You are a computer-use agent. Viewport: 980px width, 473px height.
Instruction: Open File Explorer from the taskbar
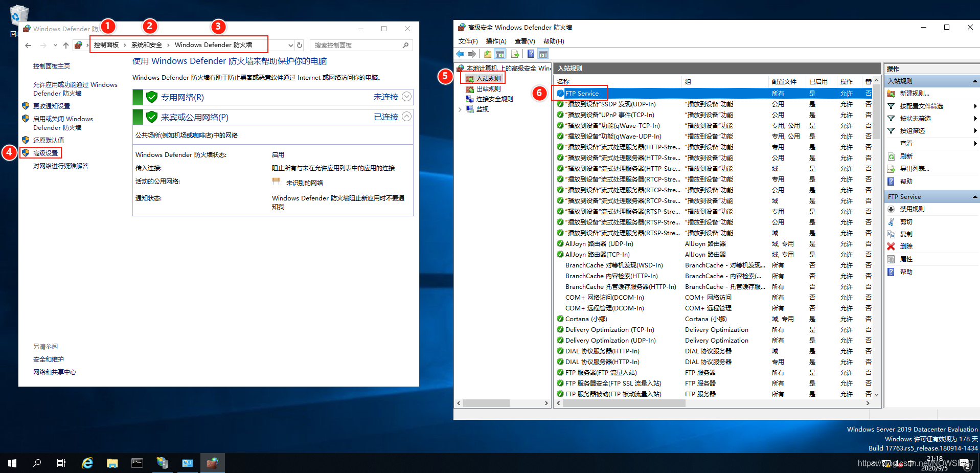[112, 463]
